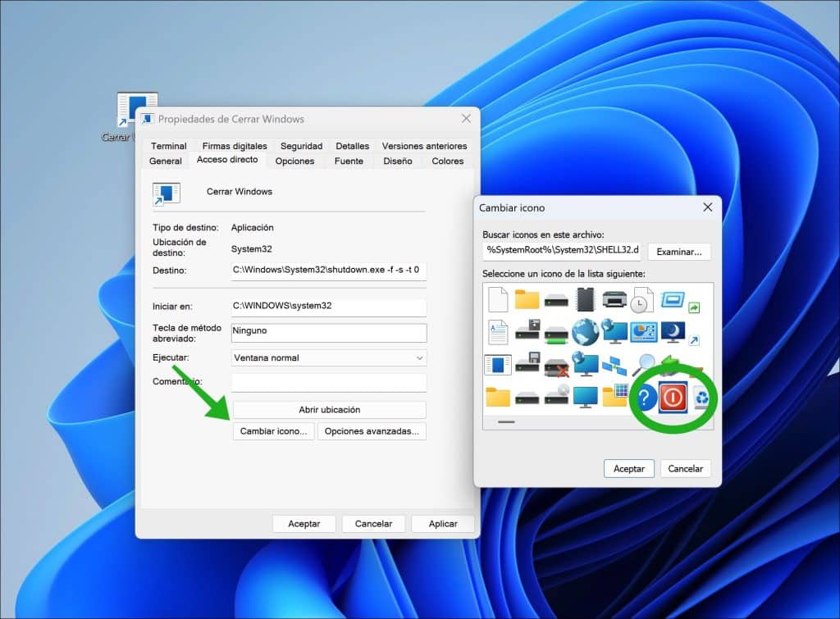Select the drive with green bar icon

556,337
